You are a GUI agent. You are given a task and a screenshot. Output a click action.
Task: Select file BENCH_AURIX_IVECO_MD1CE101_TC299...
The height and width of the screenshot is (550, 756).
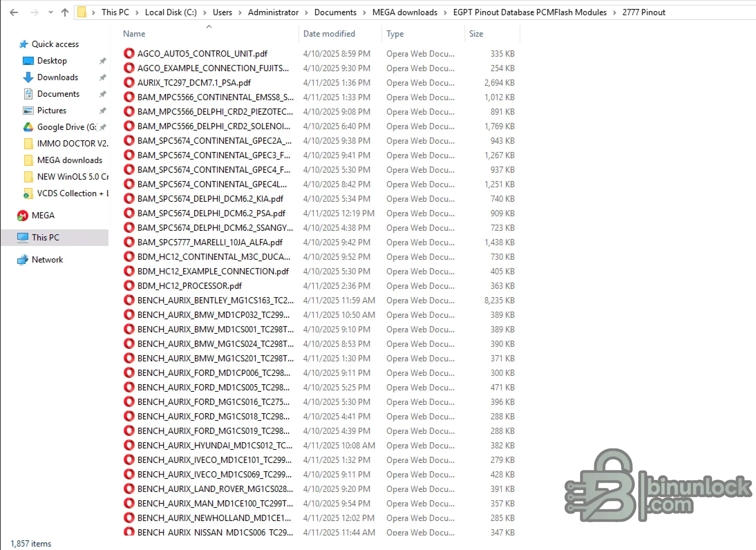[215, 460]
